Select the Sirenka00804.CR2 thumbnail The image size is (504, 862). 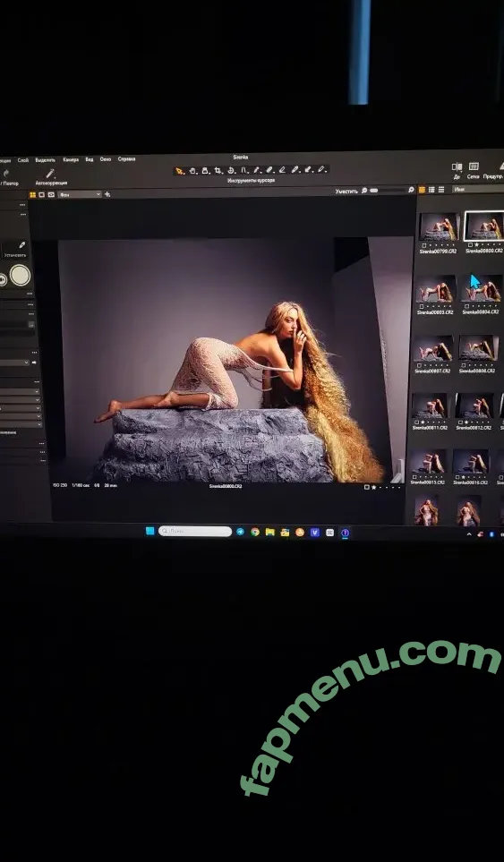tap(481, 290)
